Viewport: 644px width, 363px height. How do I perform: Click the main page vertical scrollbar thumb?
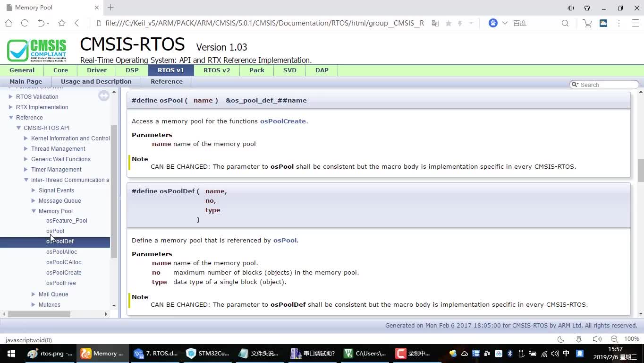(x=641, y=170)
